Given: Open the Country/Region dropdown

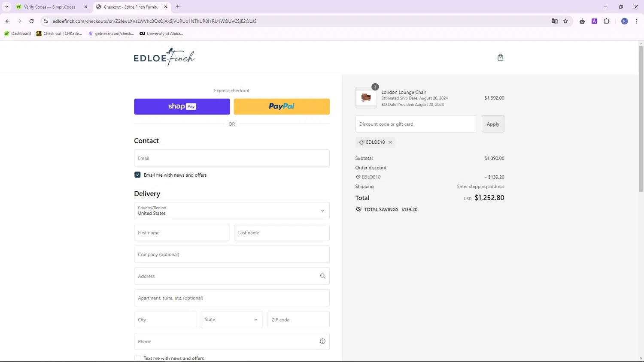Looking at the screenshot, I should (x=232, y=211).
